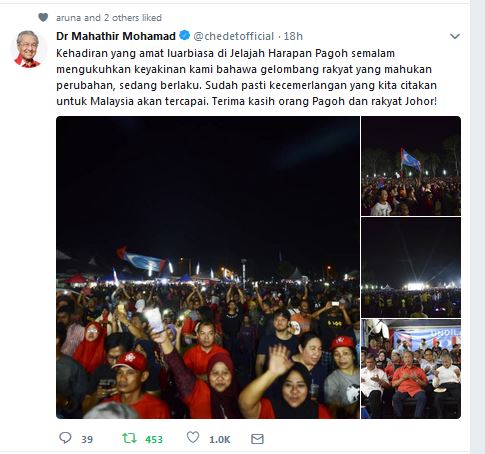
Task: Like the tweet with the heart icon
Action: 193,437
